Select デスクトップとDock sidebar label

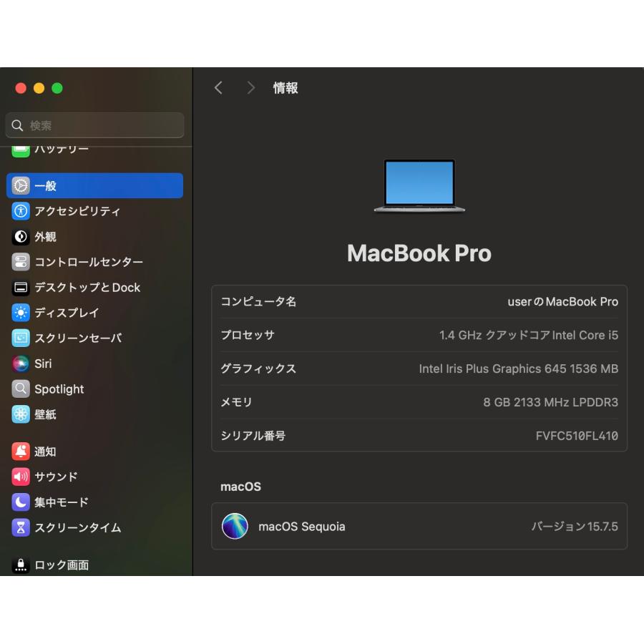tap(87, 288)
